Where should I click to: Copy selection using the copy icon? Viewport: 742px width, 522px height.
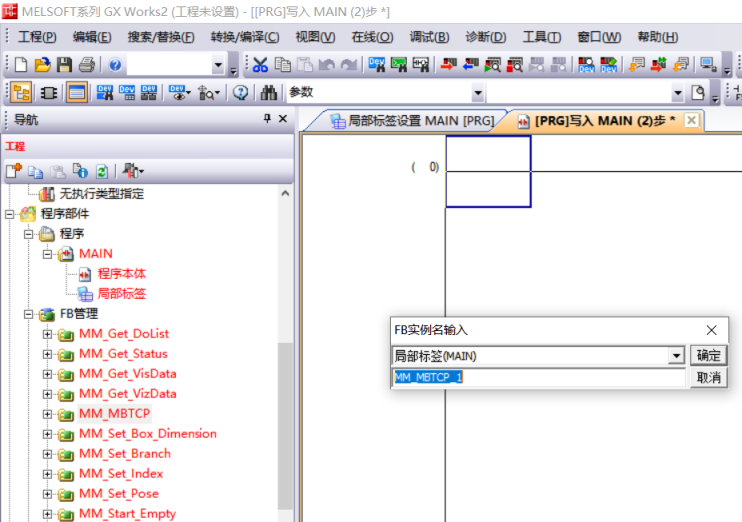click(283, 64)
